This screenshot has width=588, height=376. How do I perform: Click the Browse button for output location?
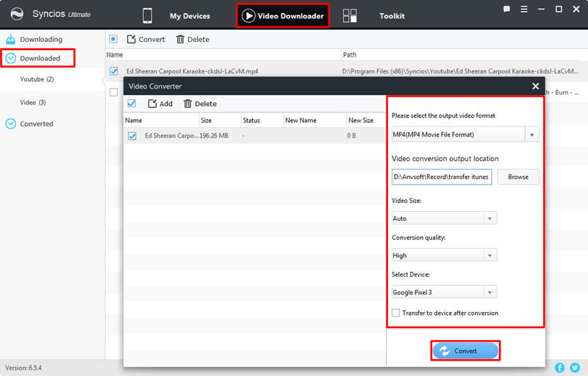point(518,177)
